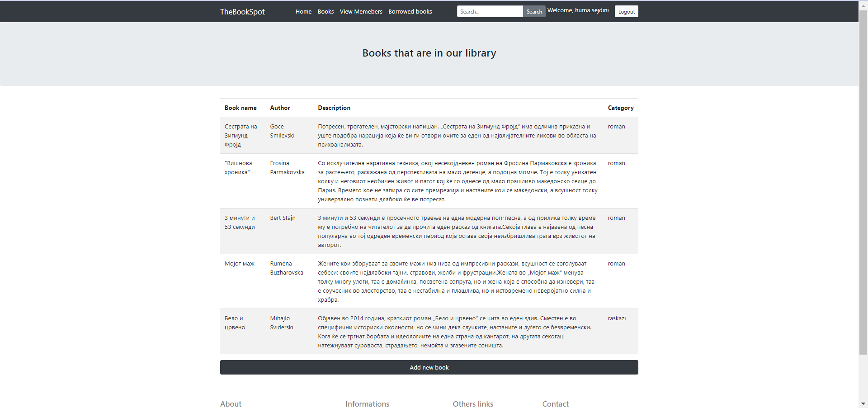868x408 pixels.
Task: Click the Logout button
Action: pos(626,12)
